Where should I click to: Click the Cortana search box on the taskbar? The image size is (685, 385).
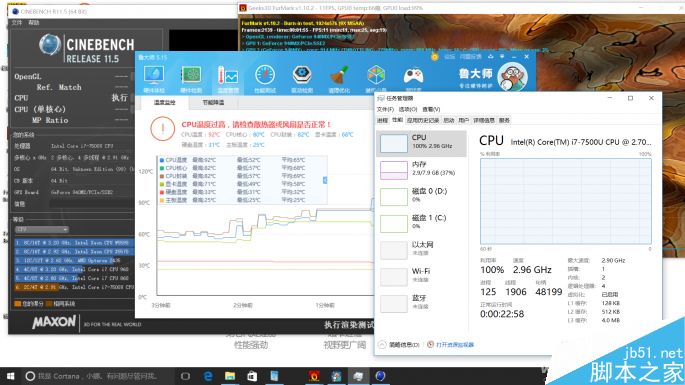[98, 376]
